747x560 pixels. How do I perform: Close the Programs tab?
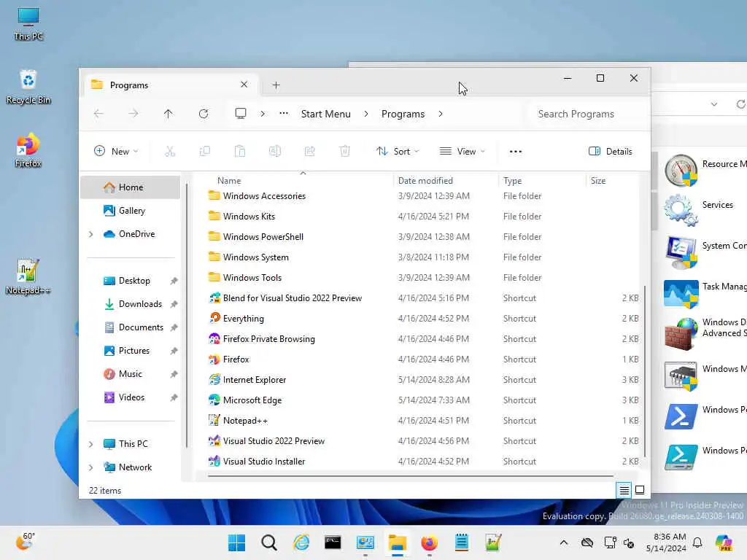tap(244, 85)
